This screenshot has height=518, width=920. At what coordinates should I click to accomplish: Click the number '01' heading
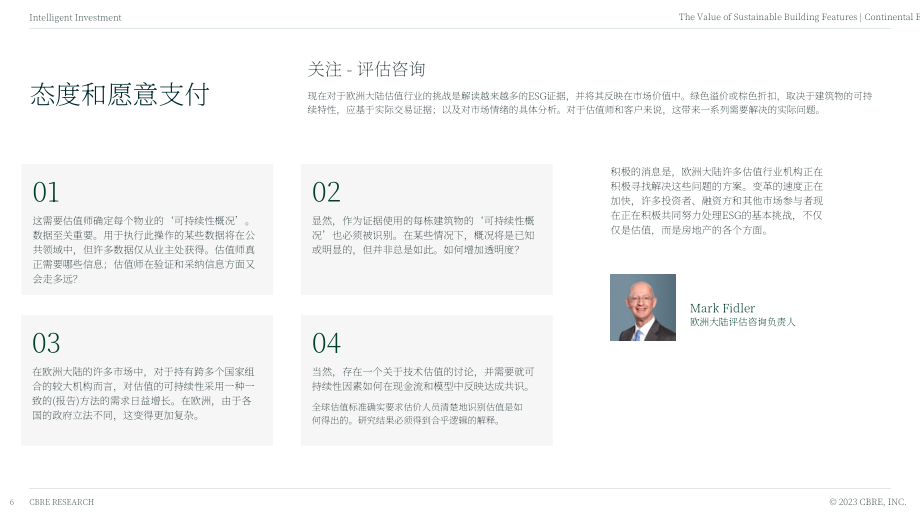(x=46, y=192)
